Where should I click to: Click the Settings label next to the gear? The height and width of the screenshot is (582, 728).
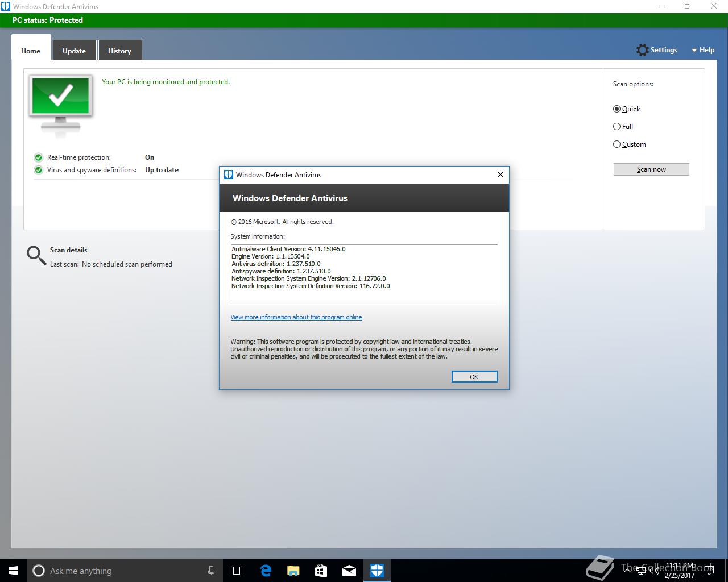point(664,50)
